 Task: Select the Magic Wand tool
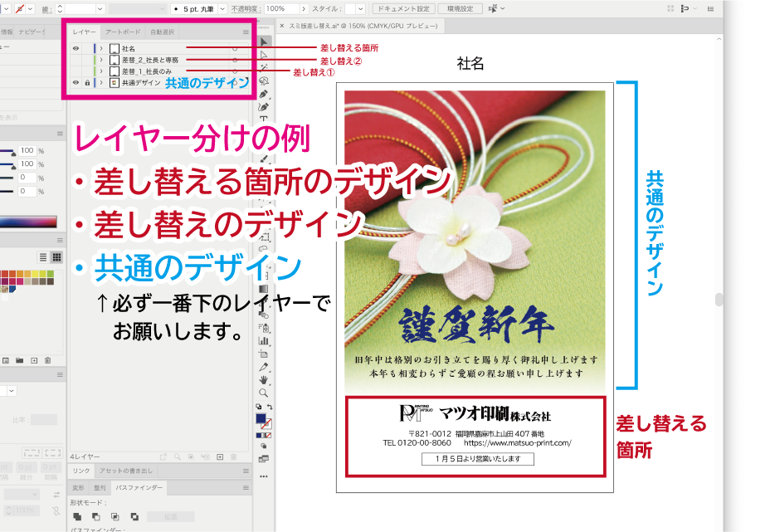pos(264,68)
